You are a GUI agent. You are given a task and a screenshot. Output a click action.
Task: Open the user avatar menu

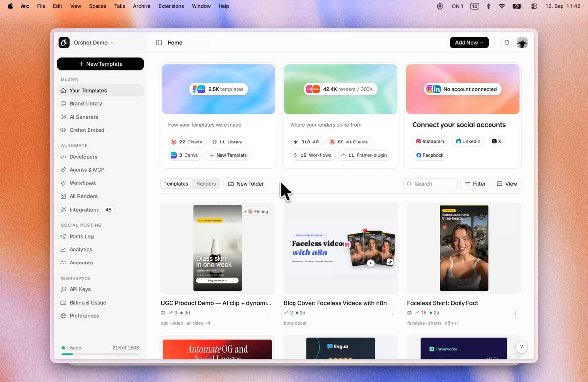(x=522, y=43)
